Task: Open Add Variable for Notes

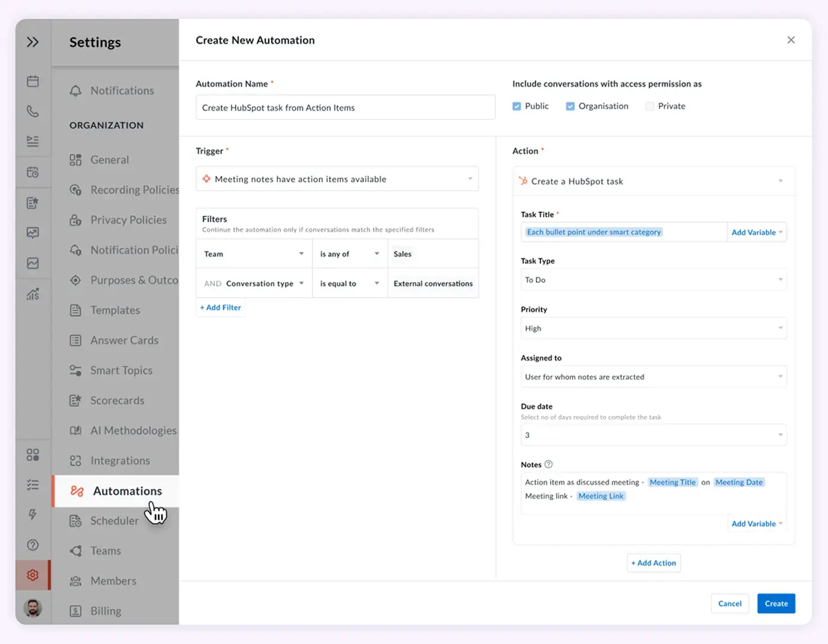Action: 757,523
